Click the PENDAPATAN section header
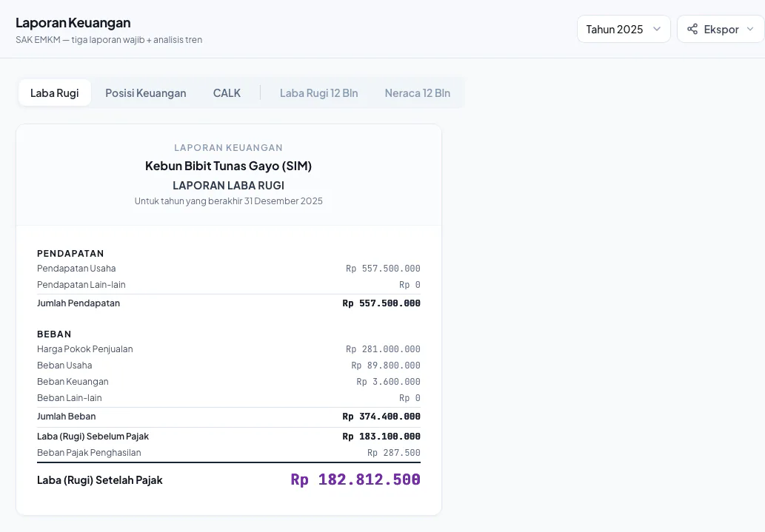Screen dimensions: 765x532 [70, 253]
